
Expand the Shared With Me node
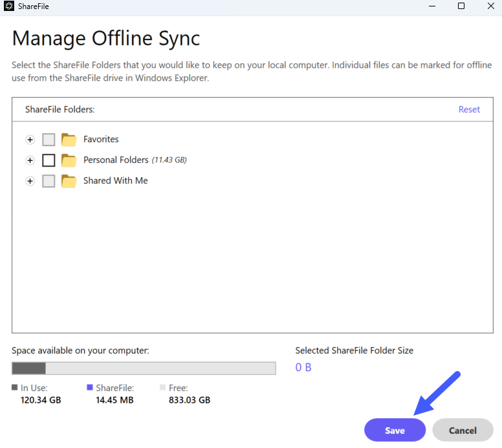coord(30,181)
